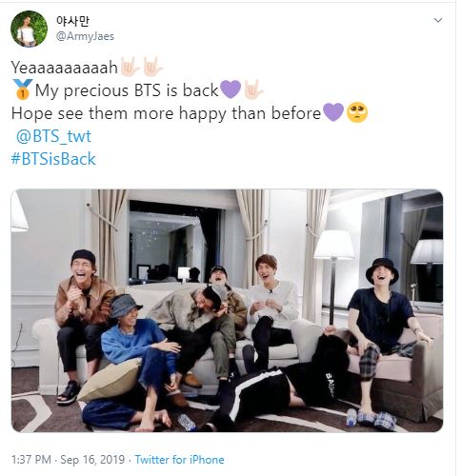Click the yellow rolling-eyes face emoji
This screenshot has width=462, height=476.
tap(357, 112)
